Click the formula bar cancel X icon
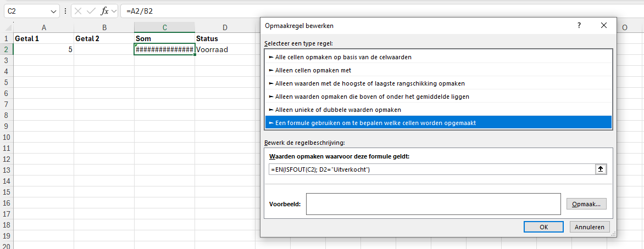 [x=79, y=11]
